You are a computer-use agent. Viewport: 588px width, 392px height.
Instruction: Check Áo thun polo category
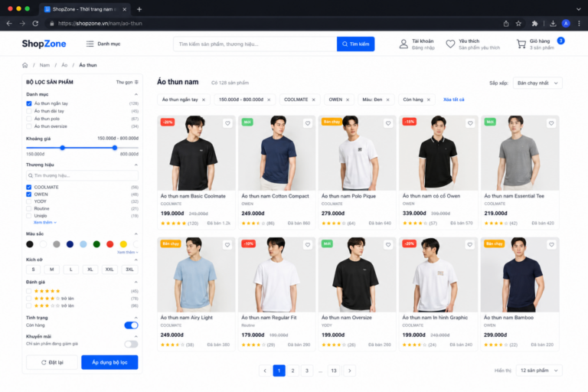pos(29,119)
